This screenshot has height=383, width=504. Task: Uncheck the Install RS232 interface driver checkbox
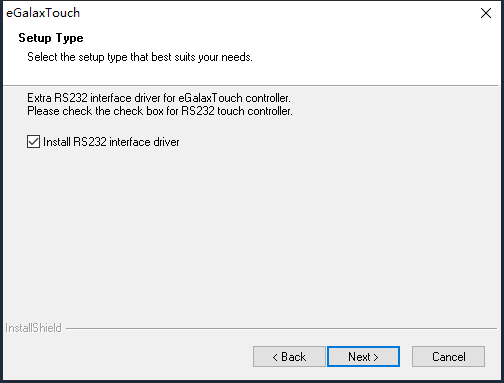33,142
